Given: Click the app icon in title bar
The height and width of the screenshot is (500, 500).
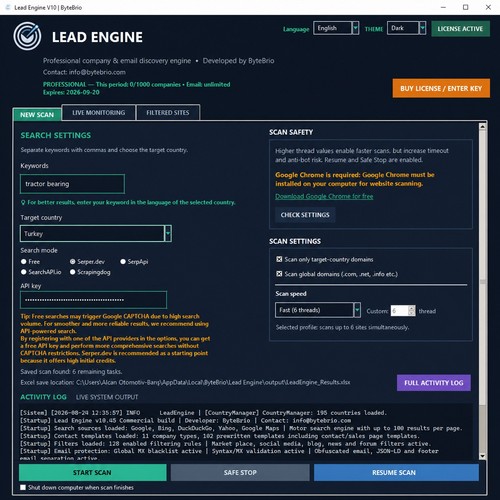Looking at the screenshot, I should point(8,7).
